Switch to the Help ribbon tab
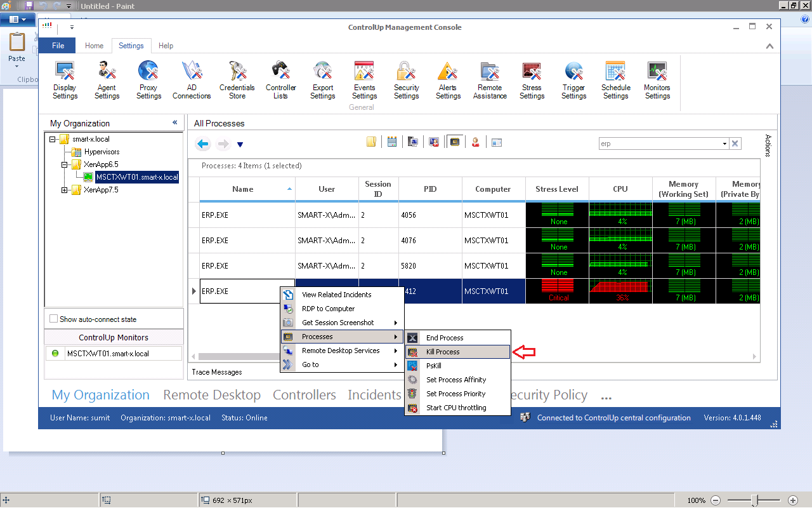This screenshot has width=812, height=508. click(166, 46)
